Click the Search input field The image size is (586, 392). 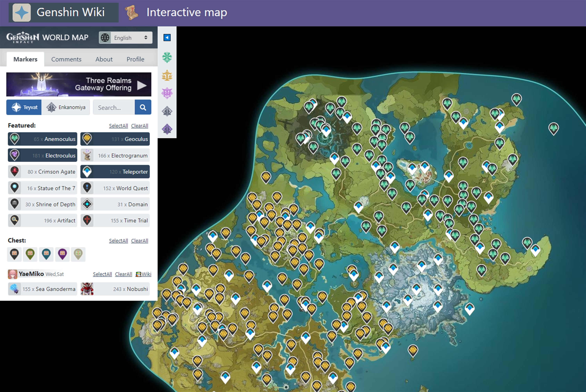[x=114, y=108]
